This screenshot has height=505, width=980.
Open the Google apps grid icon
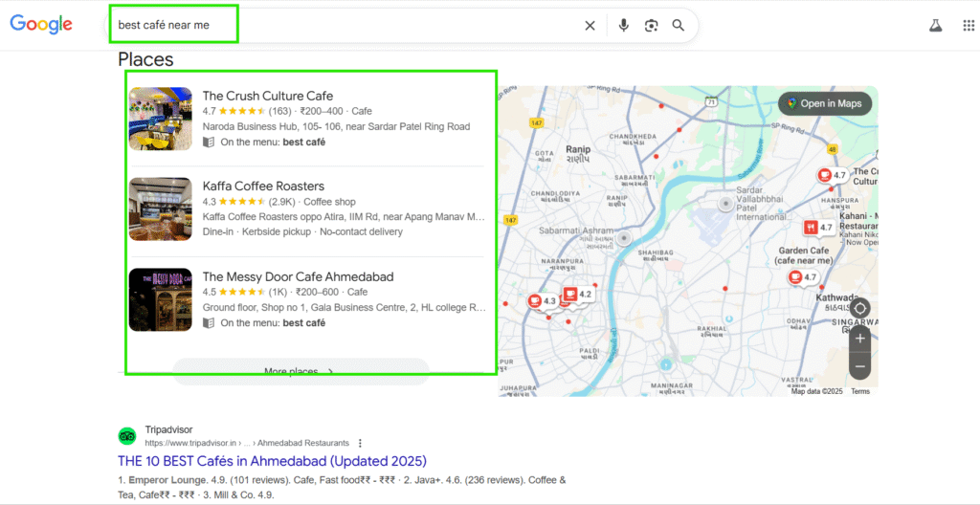tap(969, 26)
